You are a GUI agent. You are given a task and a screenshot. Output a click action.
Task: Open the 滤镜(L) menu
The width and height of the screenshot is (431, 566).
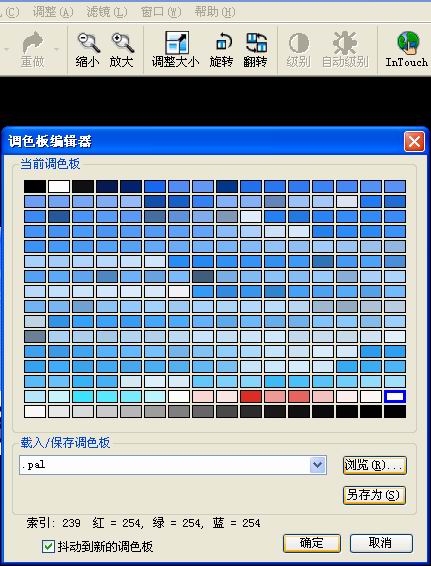pyautogui.click(x=107, y=12)
